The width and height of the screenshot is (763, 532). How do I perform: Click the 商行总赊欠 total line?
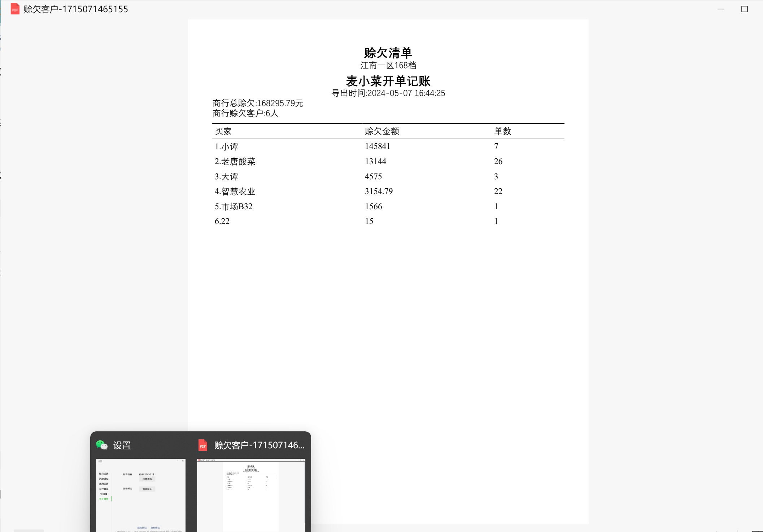258,104
